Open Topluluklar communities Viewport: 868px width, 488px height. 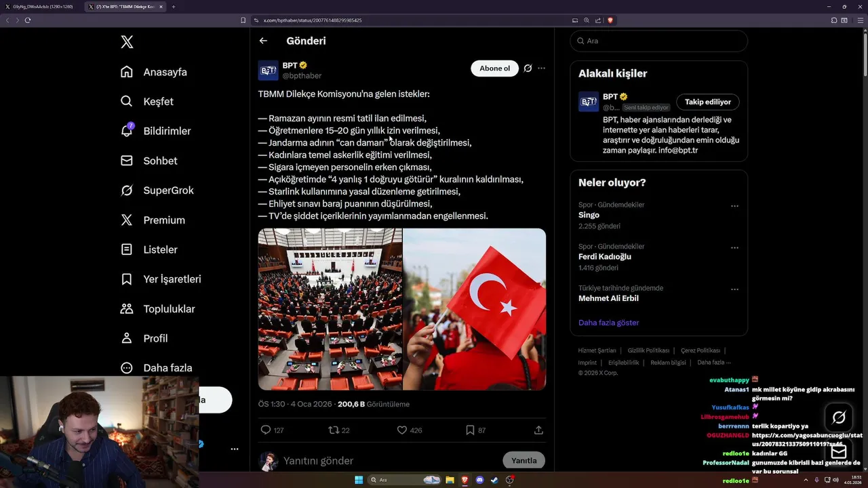tap(157, 309)
